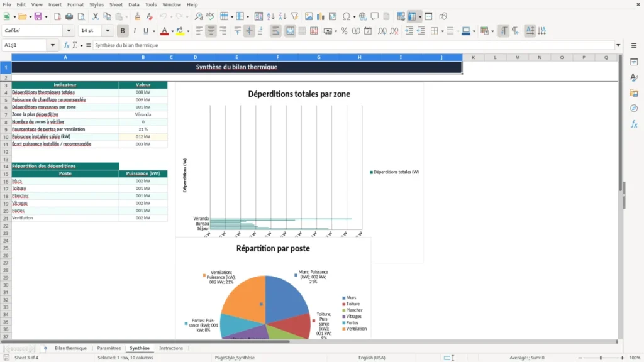The image size is (644, 362).
Task: Insert an image
Action: pyautogui.click(x=309, y=16)
